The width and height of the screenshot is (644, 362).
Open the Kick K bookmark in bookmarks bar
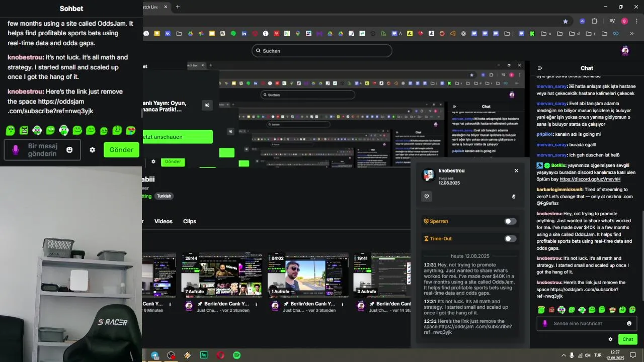tap(532, 34)
